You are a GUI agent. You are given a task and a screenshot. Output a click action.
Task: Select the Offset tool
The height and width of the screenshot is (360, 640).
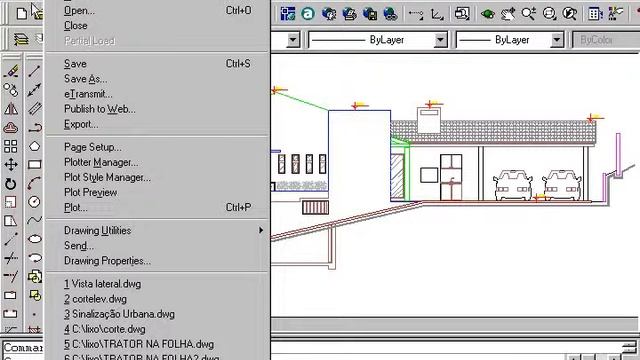[11, 127]
